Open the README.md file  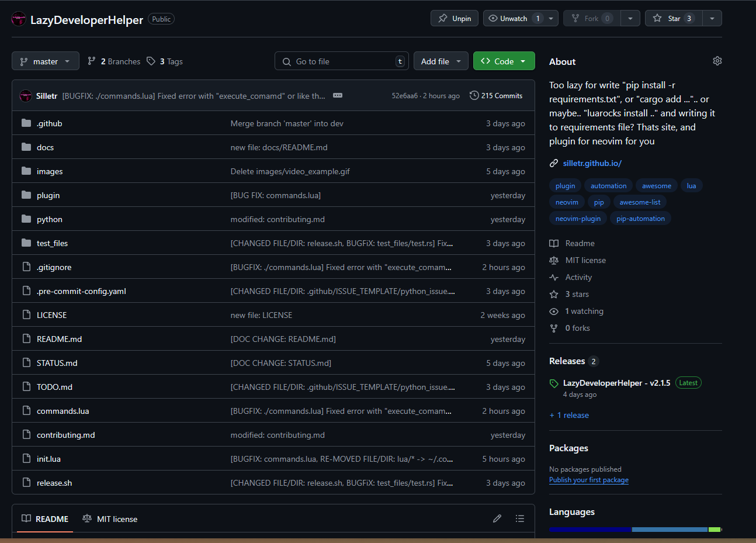(x=59, y=339)
